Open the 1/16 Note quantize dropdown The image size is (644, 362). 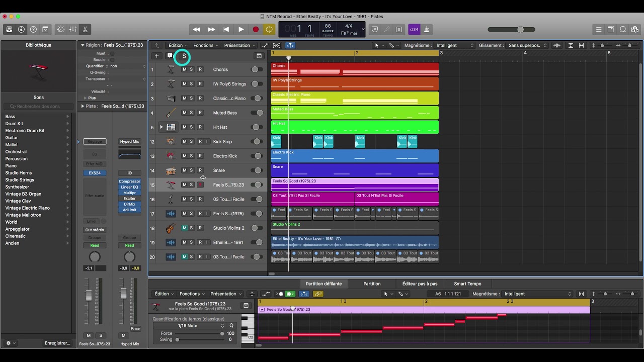189,326
